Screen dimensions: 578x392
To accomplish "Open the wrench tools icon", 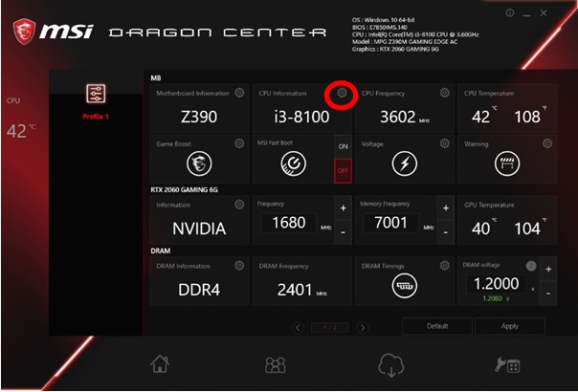I will [x=507, y=364].
